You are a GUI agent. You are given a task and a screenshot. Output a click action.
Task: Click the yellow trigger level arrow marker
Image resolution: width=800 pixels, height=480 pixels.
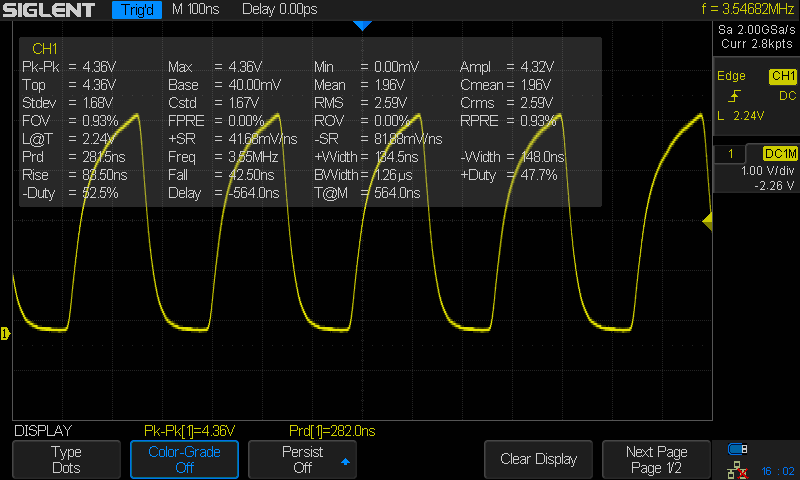pyautogui.click(x=707, y=220)
